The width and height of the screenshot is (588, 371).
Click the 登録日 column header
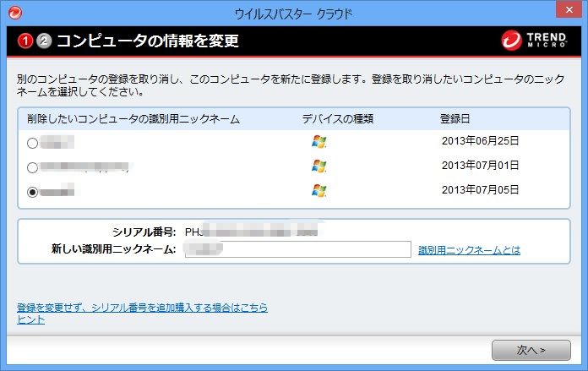click(455, 119)
